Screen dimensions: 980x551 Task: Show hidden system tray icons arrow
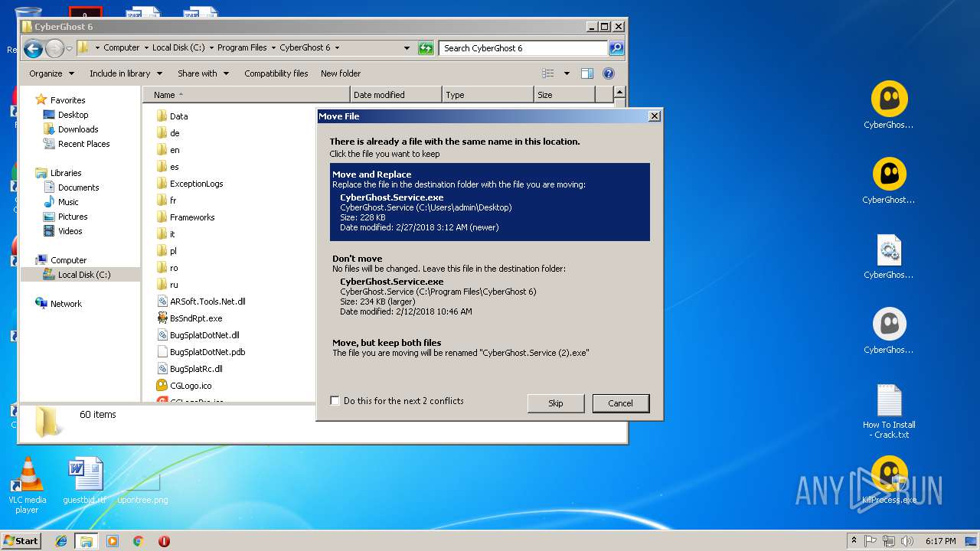(x=854, y=541)
